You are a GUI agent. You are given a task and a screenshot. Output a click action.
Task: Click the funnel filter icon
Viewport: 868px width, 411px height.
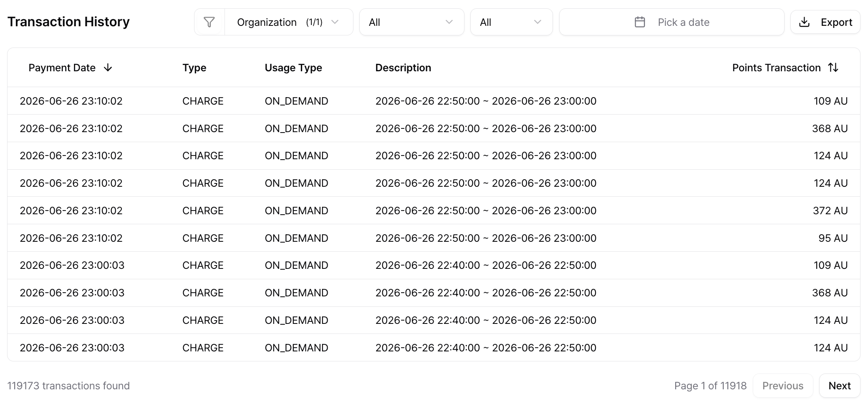pos(209,22)
